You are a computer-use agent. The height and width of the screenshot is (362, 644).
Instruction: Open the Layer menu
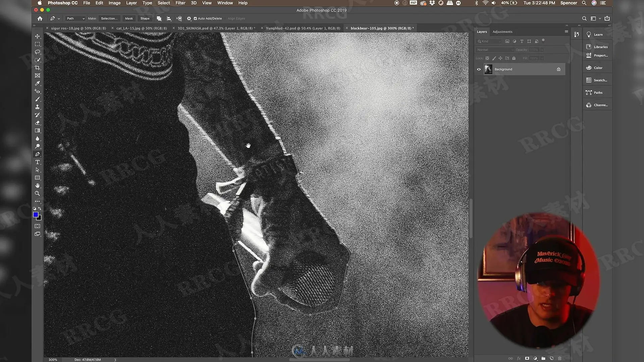(131, 3)
